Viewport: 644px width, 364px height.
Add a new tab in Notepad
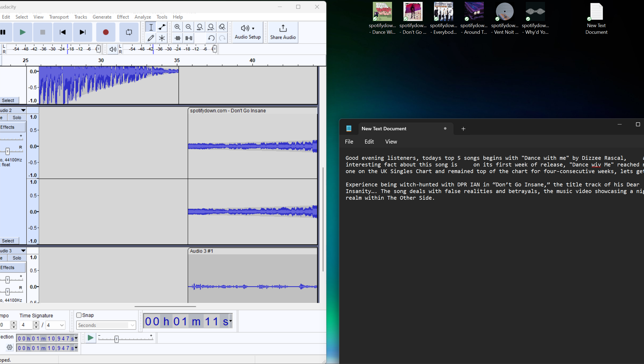[463, 129]
